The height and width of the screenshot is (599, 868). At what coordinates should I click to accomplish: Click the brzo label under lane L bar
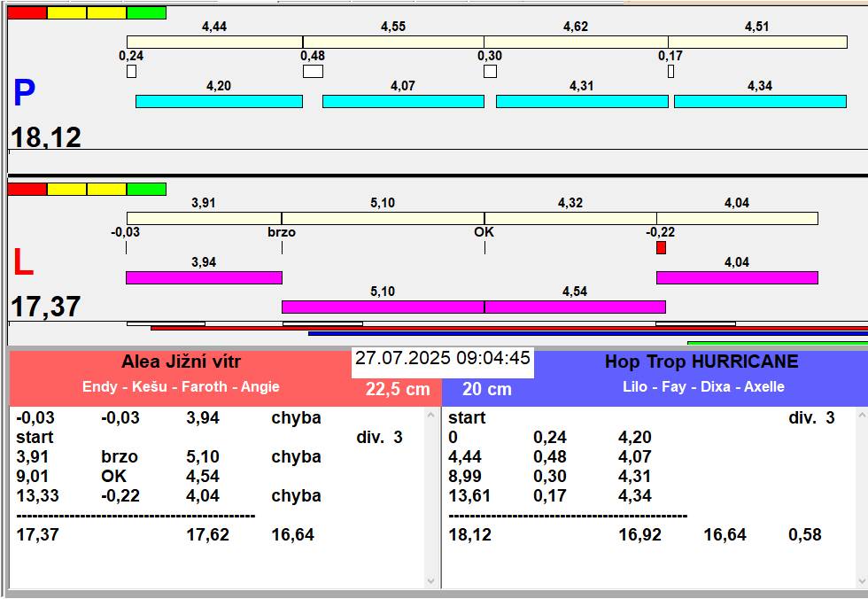tap(282, 232)
